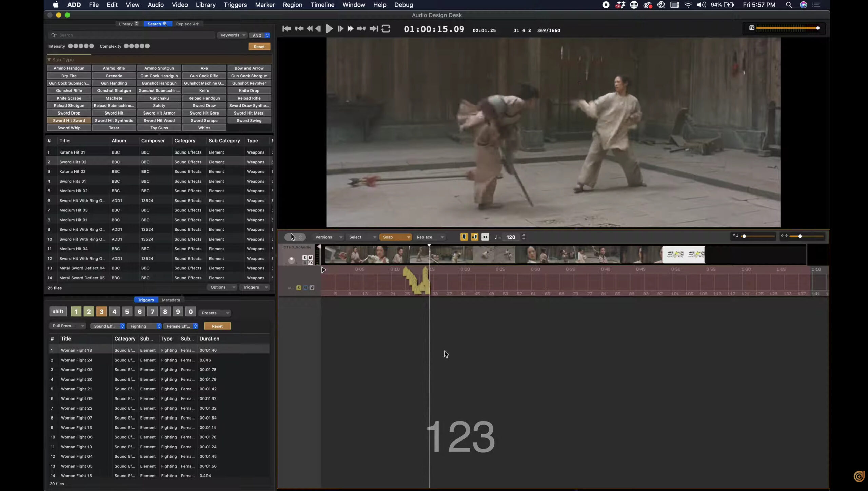Click the rewind button

pos(310,29)
